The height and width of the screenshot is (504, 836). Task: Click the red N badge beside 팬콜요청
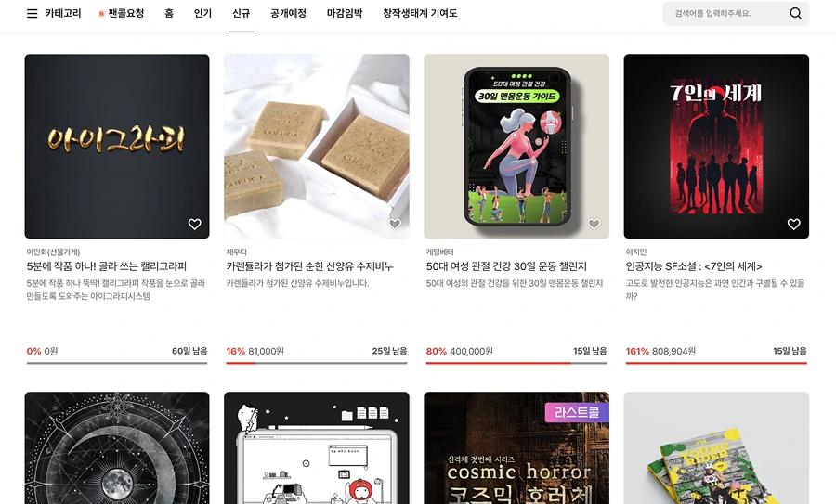[x=101, y=14]
